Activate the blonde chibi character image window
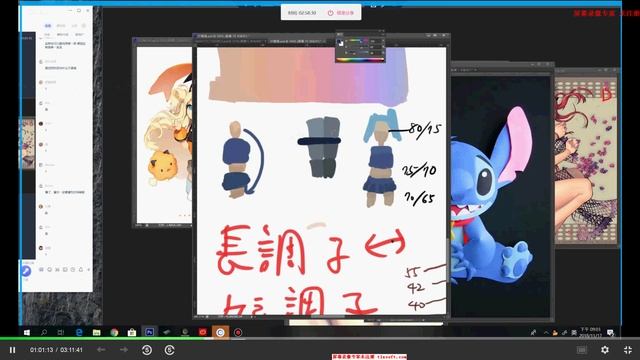The image size is (640, 360). click(163, 133)
